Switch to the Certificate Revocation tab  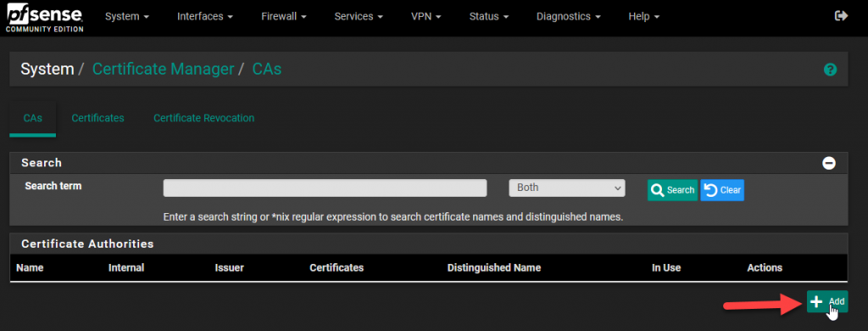203,118
